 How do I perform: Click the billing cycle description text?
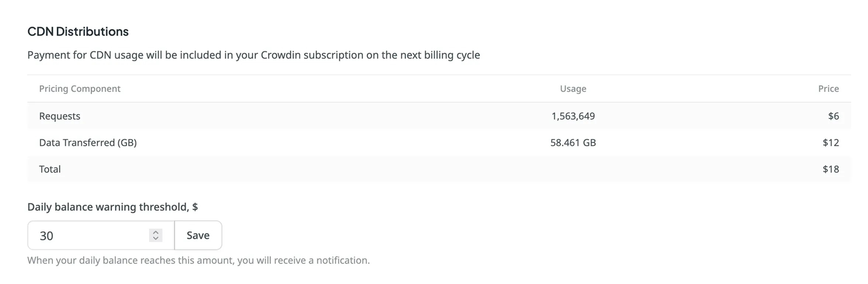(254, 55)
